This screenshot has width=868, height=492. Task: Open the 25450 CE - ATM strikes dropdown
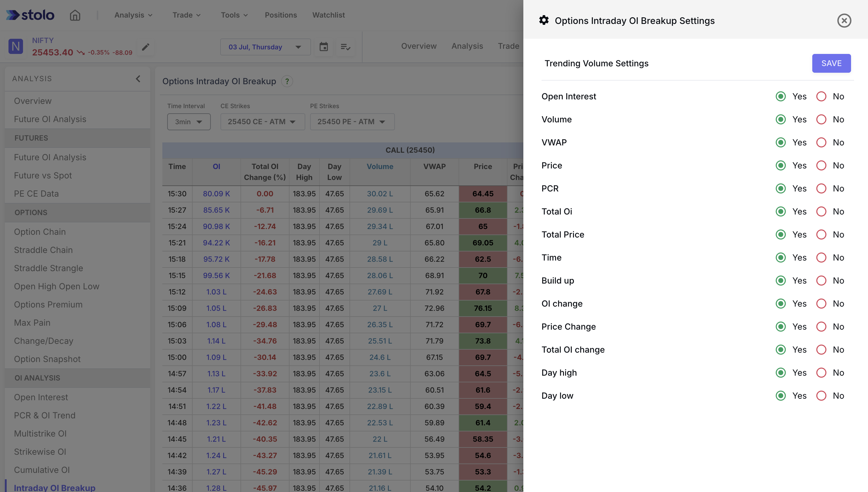(x=262, y=122)
